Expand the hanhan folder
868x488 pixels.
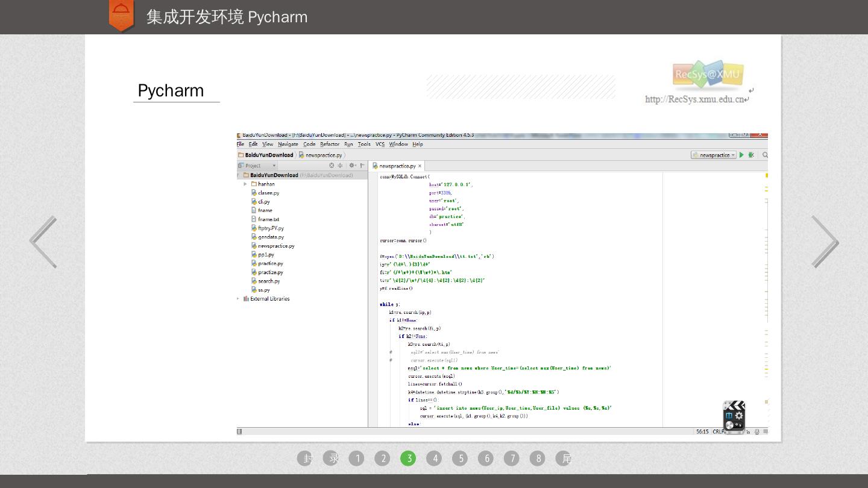[x=245, y=184]
